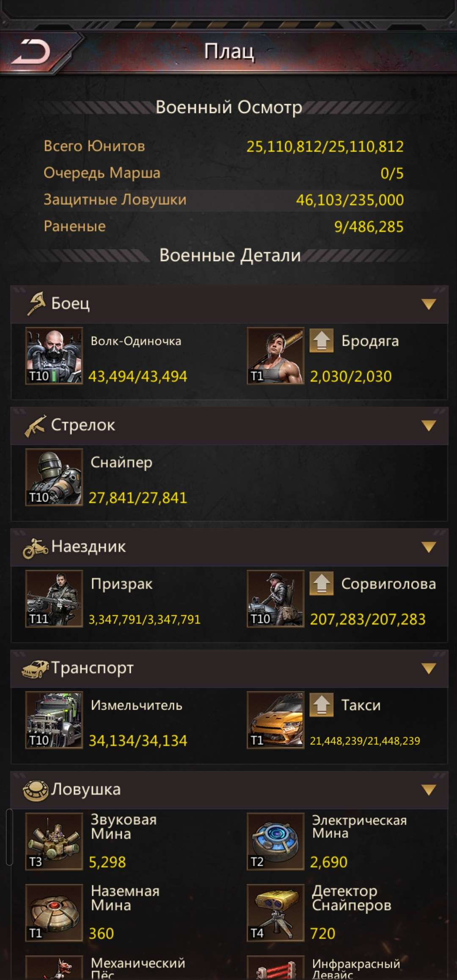Screen dimensions: 457x980
Task: Tap the Наземная Мина T1 trap icon
Action: 54,913
